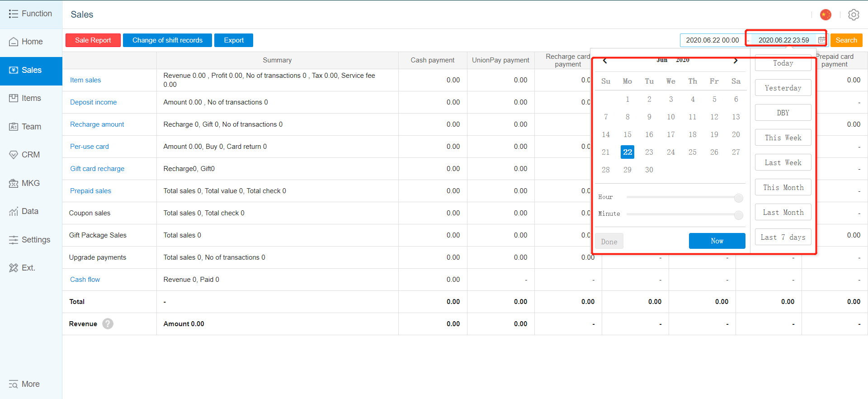Choose the Yesterday quick range
The width and height of the screenshot is (868, 399).
pyautogui.click(x=783, y=88)
